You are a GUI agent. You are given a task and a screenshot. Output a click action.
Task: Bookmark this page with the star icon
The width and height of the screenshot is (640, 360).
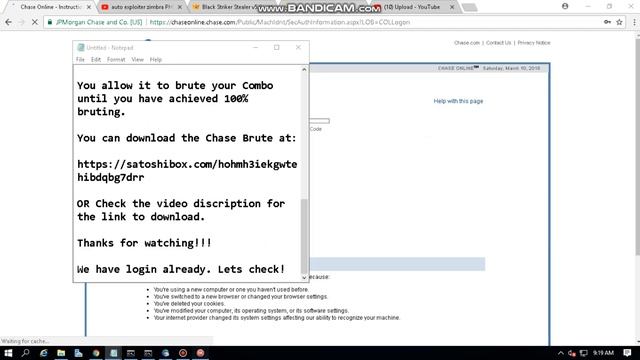point(619,22)
